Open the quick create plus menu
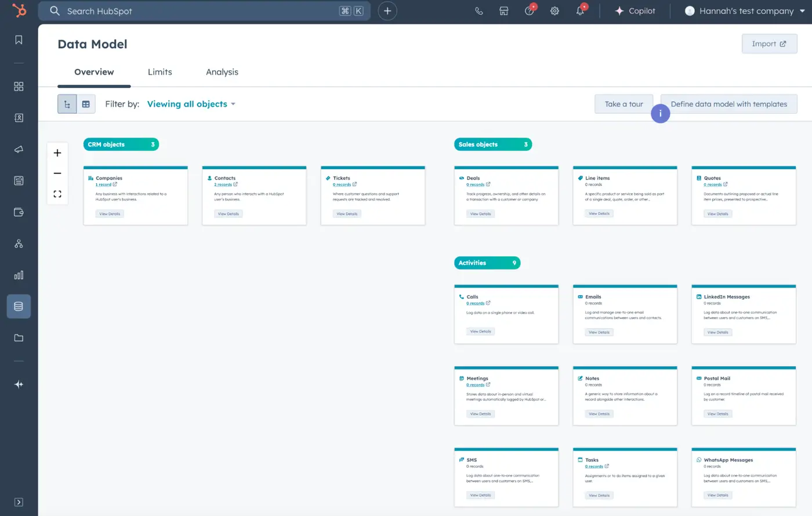The width and height of the screenshot is (812, 516). (387, 11)
